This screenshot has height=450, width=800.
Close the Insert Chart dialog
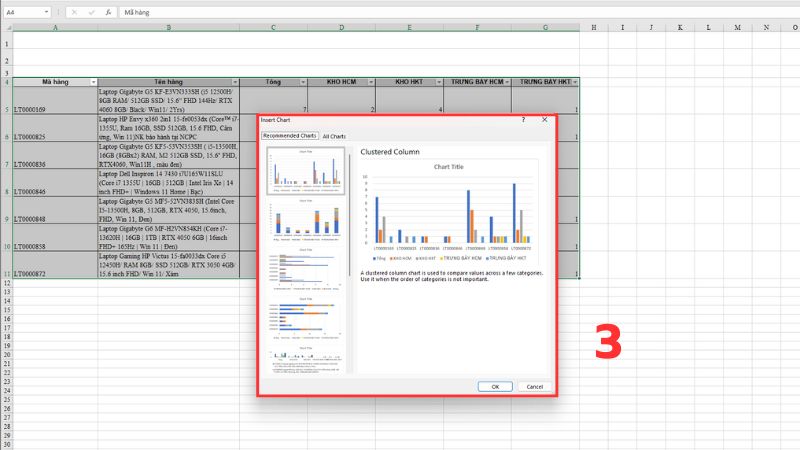[x=544, y=119]
